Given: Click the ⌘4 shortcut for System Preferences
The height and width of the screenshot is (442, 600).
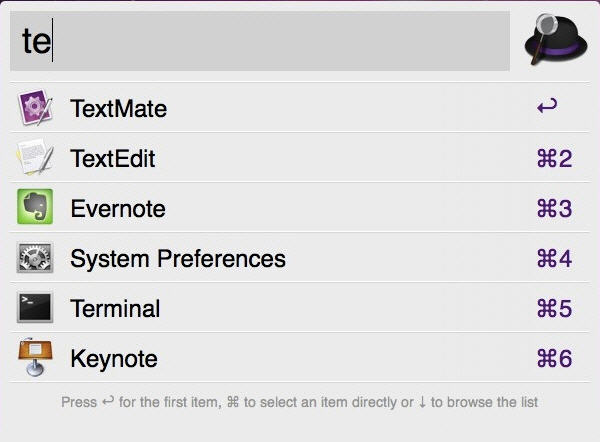Looking at the screenshot, I should (x=554, y=259).
